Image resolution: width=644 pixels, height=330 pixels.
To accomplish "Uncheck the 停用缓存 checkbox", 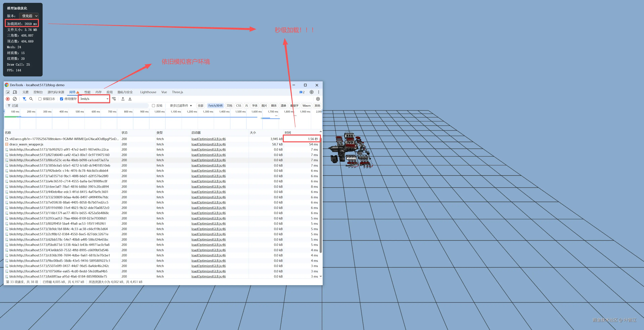I will coord(62,99).
